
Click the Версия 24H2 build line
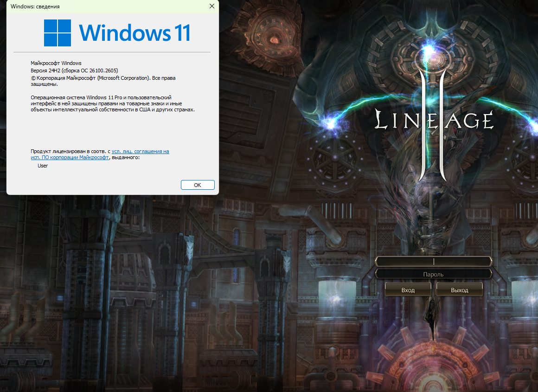[74, 71]
